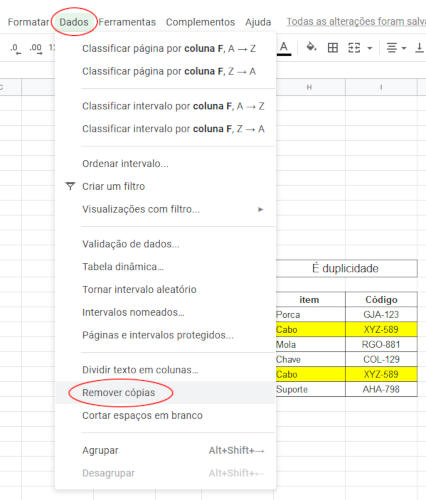Screen dimensions: 426x500
Task: Click the funnel icon beside Criar um filtro
Action: [70, 186]
